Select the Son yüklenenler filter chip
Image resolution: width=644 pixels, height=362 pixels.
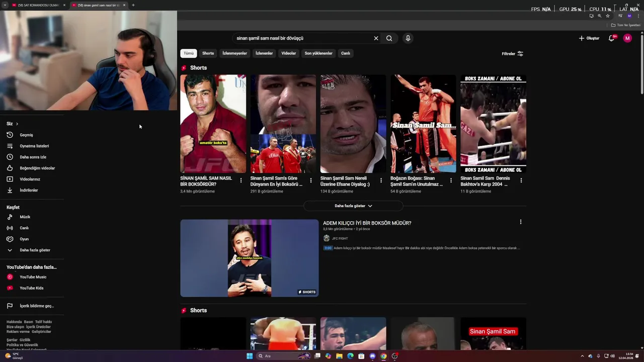pos(318,53)
